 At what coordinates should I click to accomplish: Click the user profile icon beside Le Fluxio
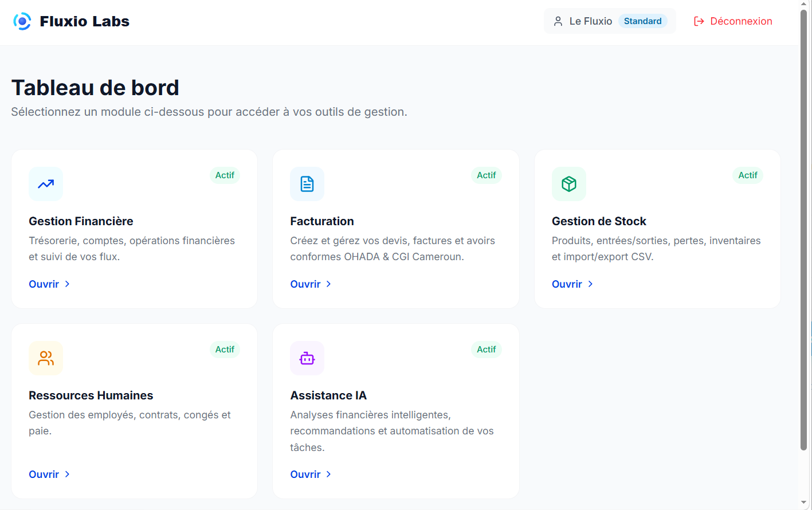pyautogui.click(x=558, y=21)
